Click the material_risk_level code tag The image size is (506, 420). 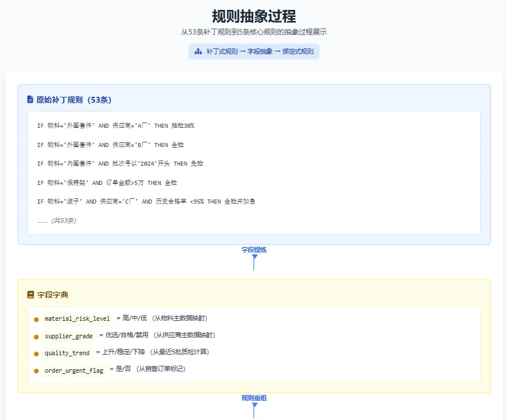[78, 318]
